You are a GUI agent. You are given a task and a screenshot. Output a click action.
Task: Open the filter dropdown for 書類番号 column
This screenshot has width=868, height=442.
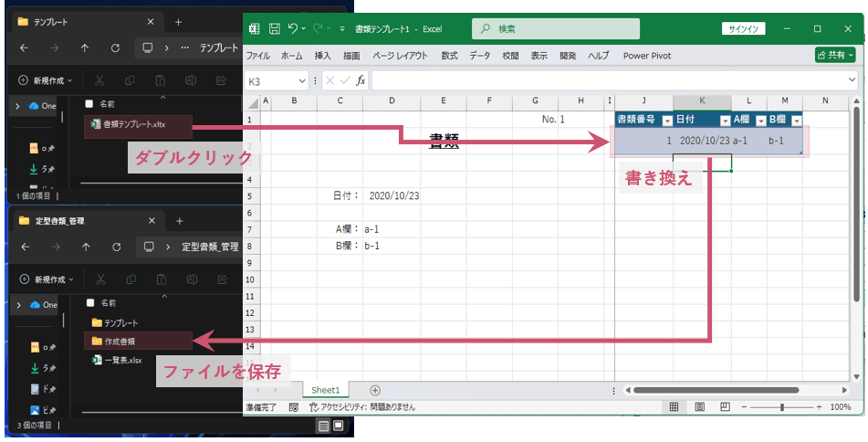pyautogui.click(x=666, y=121)
